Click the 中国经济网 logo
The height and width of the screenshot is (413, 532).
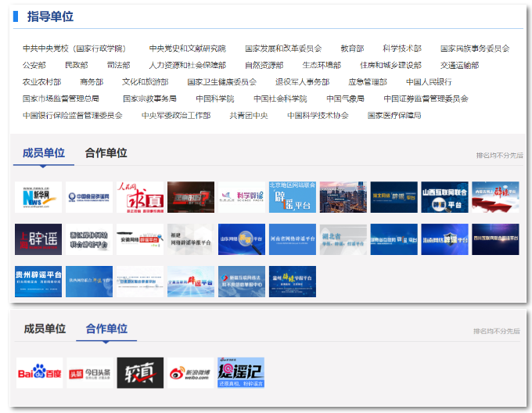pos(89,197)
